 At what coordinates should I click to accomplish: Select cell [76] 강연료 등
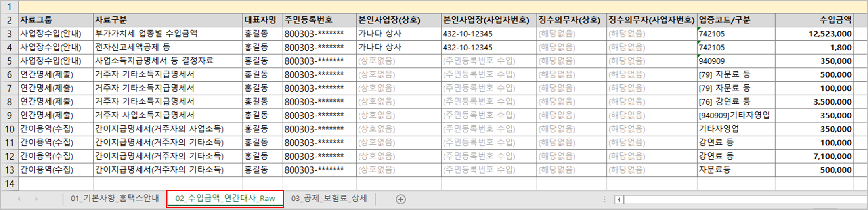point(736,102)
